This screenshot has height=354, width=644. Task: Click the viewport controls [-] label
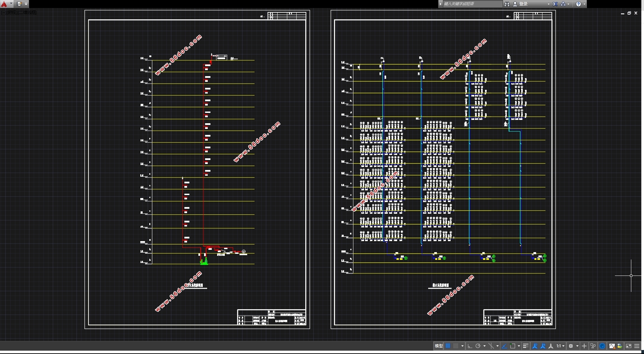click(3, 12)
